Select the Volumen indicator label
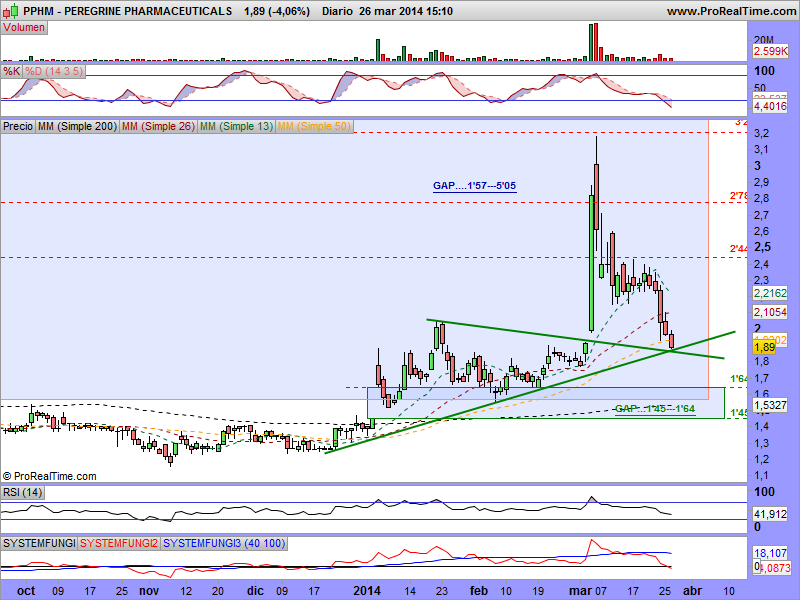800x600 pixels. point(25,28)
